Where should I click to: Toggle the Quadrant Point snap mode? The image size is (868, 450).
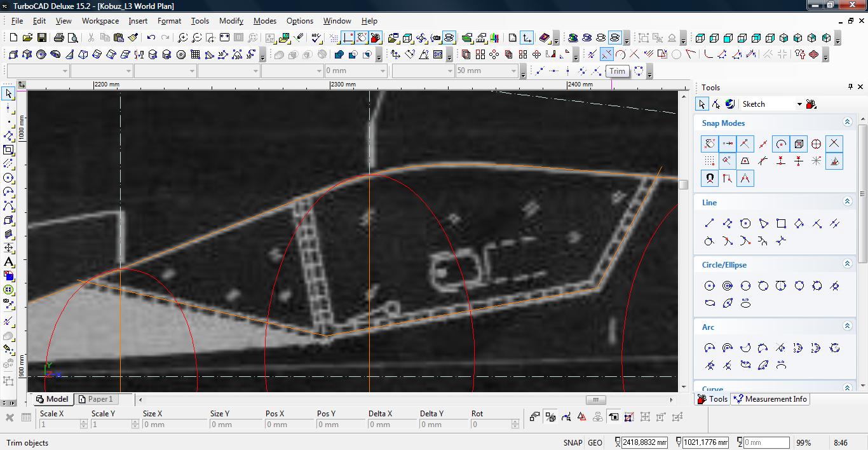coord(817,144)
